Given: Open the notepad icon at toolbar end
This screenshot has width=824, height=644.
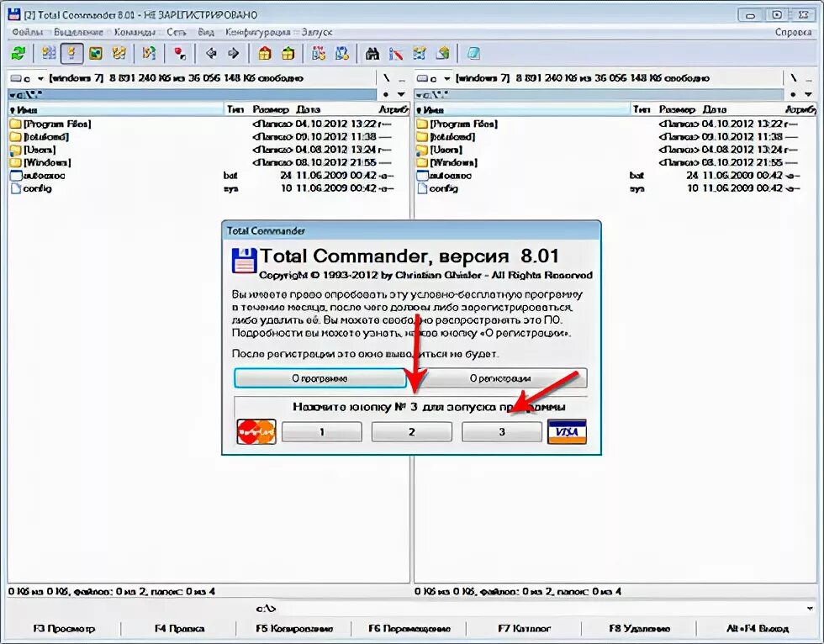Looking at the screenshot, I should pos(473,53).
